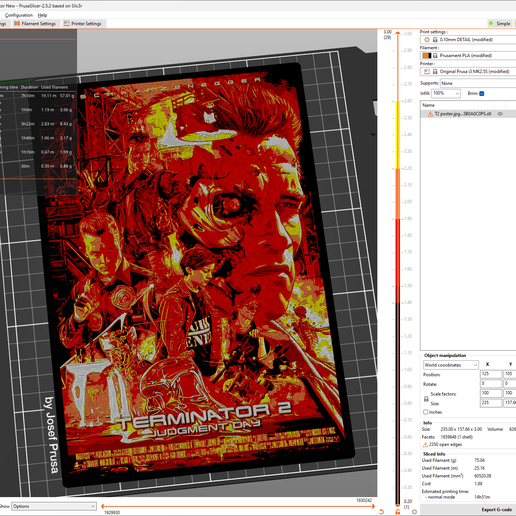Click the Printer Settings tab icon

(67, 24)
